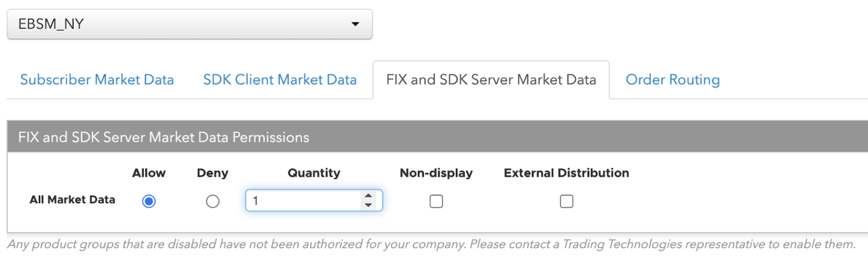Open the SDK Client Market Data tab
This screenshot has width=868, height=277.
[280, 79]
